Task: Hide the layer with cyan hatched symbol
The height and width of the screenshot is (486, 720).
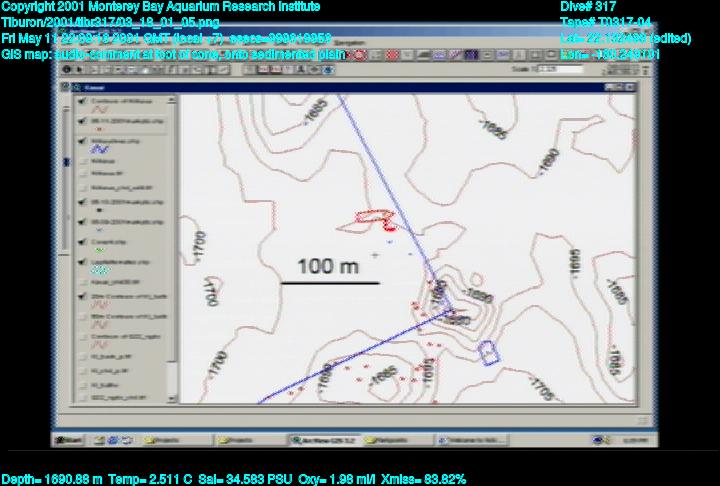Action: tap(83, 262)
